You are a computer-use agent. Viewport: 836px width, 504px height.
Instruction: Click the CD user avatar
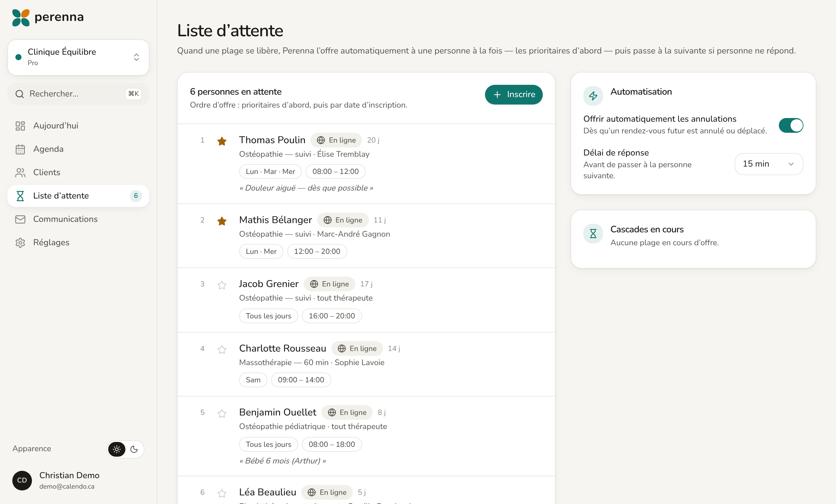[x=22, y=480]
